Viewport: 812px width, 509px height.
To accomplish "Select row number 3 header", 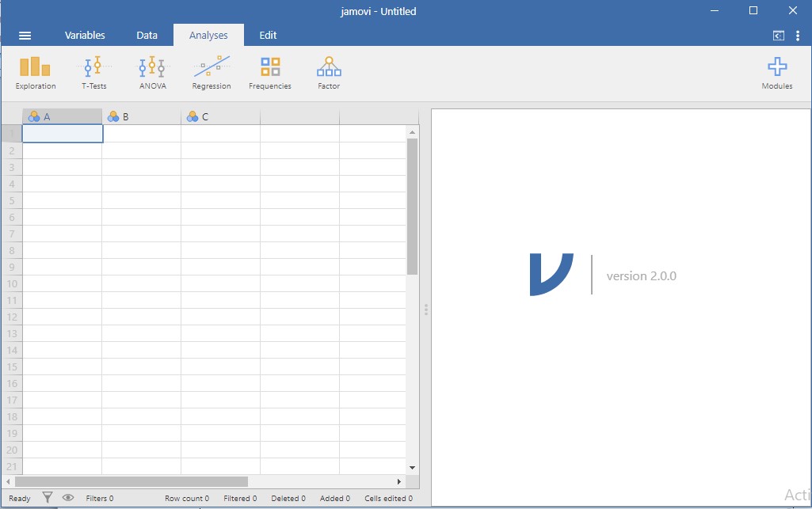I will [12, 167].
